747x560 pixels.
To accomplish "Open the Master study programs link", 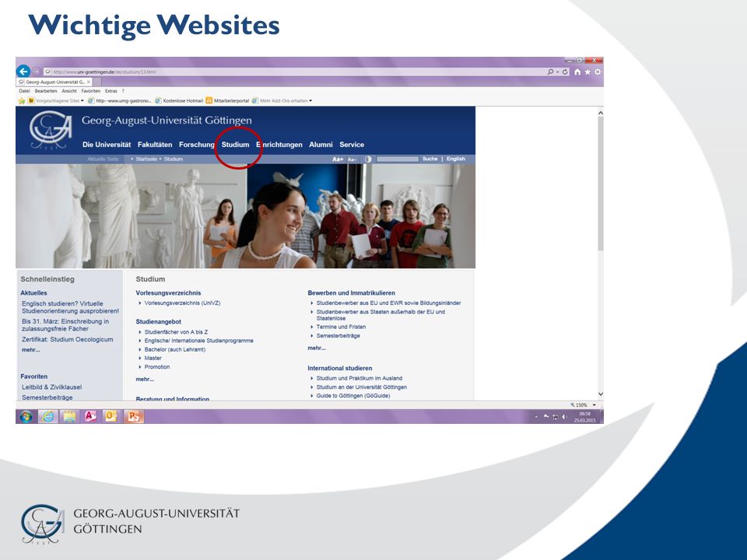I will click(153, 358).
